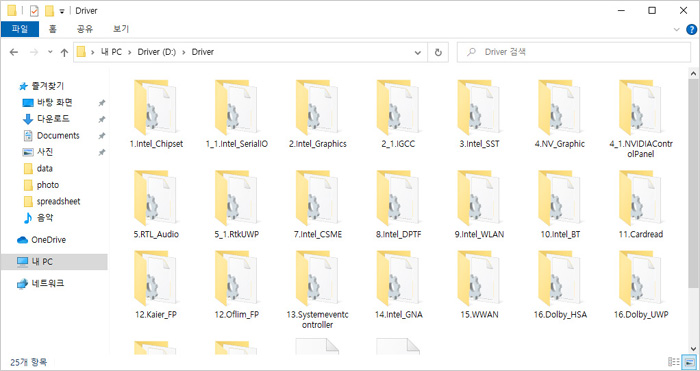Customize Quick Access Toolbar dropdown arrow
The image size is (700, 371).
62,11
